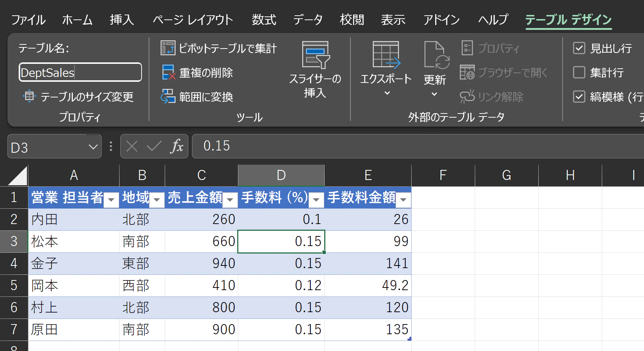The height and width of the screenshot is (351, 644).
Task: Enable the Total Row (集計行) checkbox
Action: (x=579, y=72)
